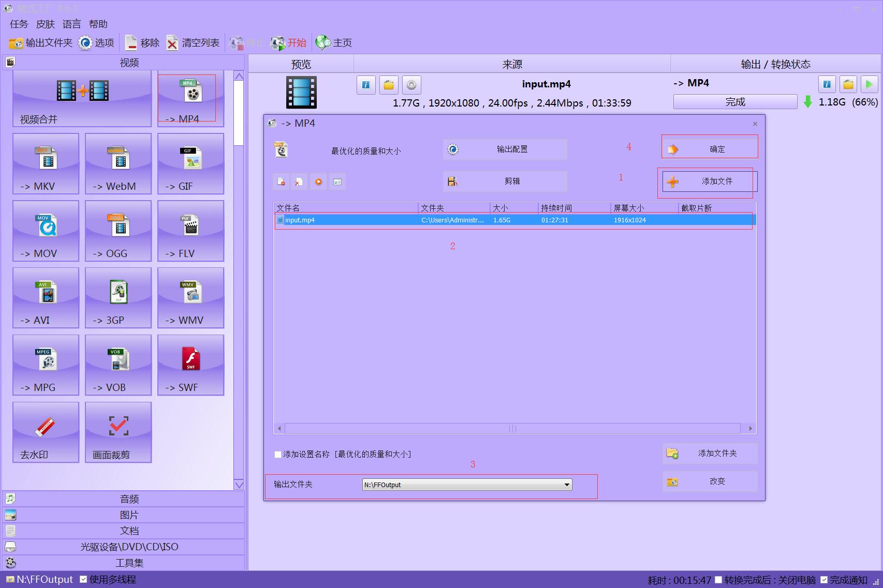This screenshot has width=883, height=588.
Task: Expand the 音频 category in the sidebar
Action: coord(128,499)
